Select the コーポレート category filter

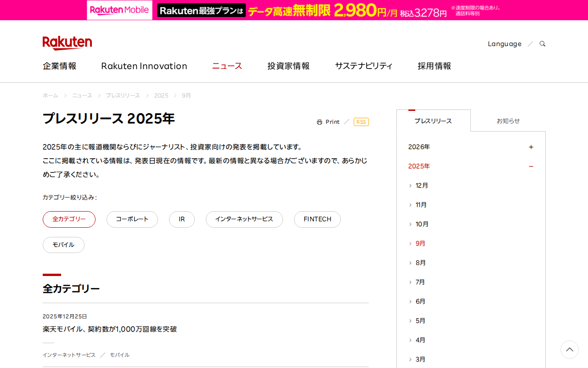coord(132,219)
